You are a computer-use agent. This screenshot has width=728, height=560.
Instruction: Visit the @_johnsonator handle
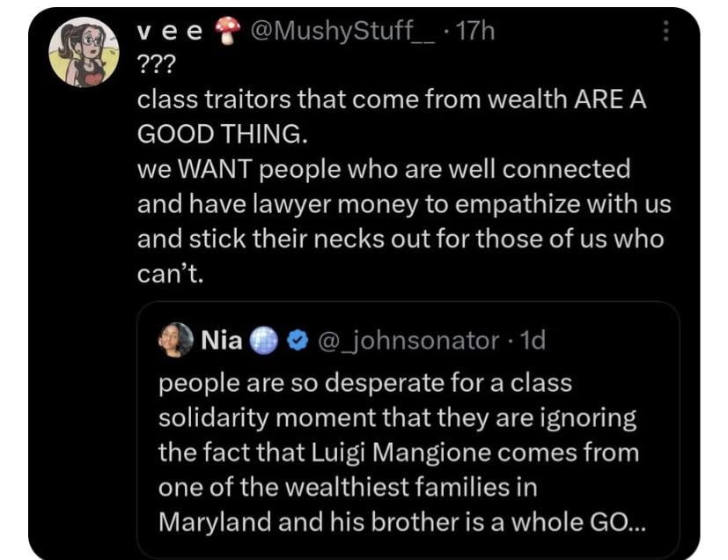pos(408,341)
